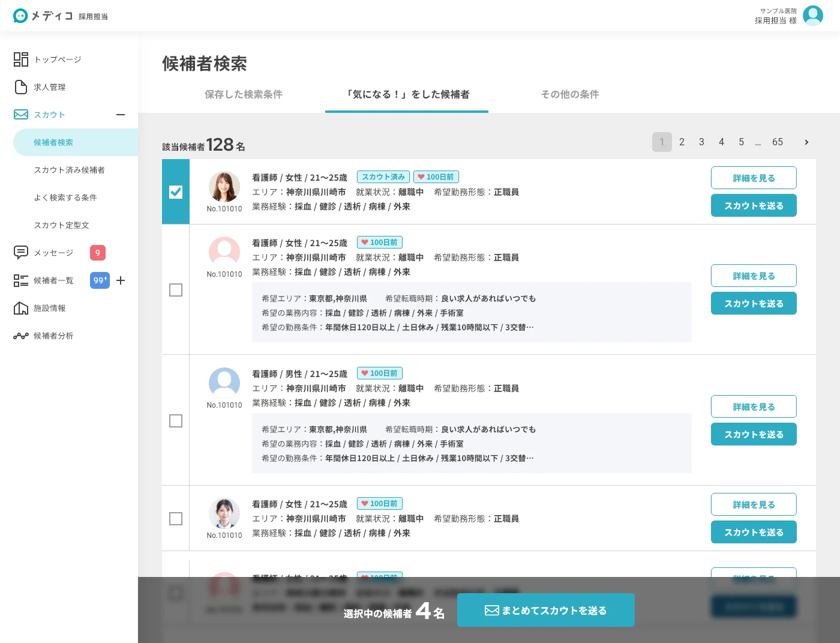Click the male candidate's blue avatar
This screenshot has height=643, width=840.
[224, 382]
